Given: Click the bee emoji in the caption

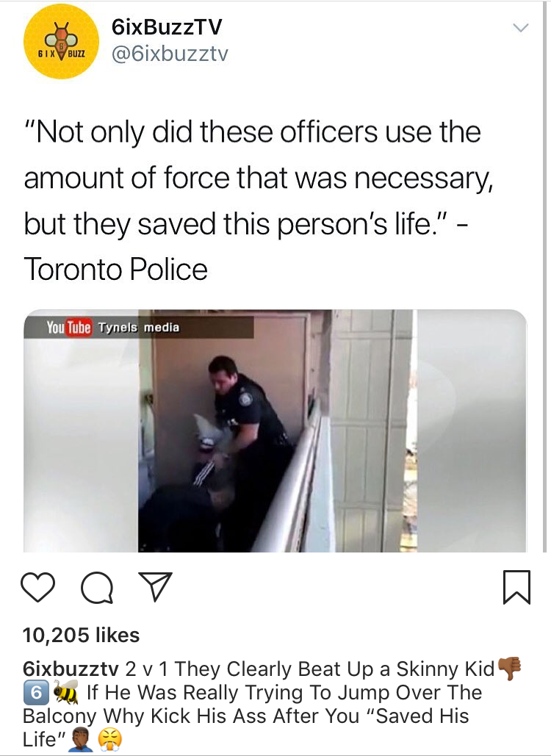Looking at the screenshot, I should 65,692.
